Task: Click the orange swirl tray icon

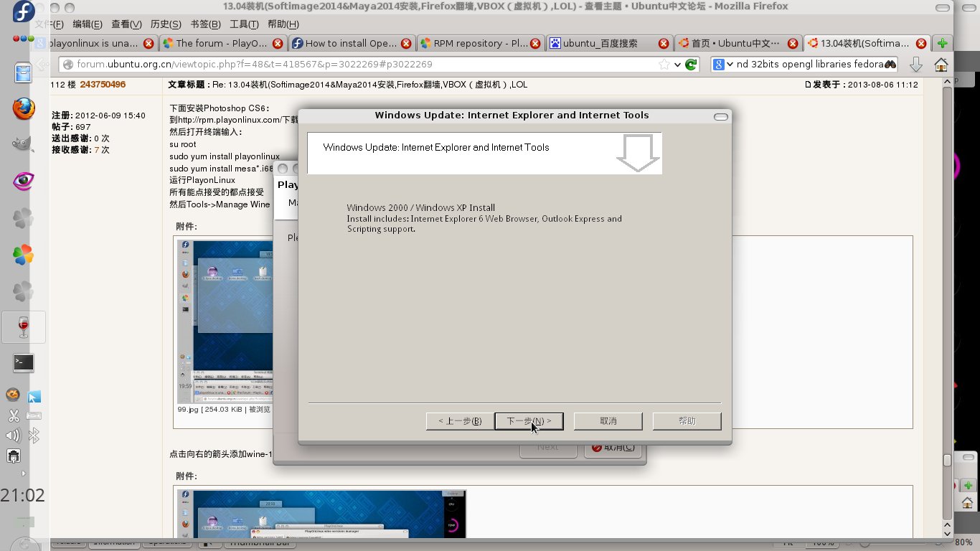Action: click(x=13, y=395)
